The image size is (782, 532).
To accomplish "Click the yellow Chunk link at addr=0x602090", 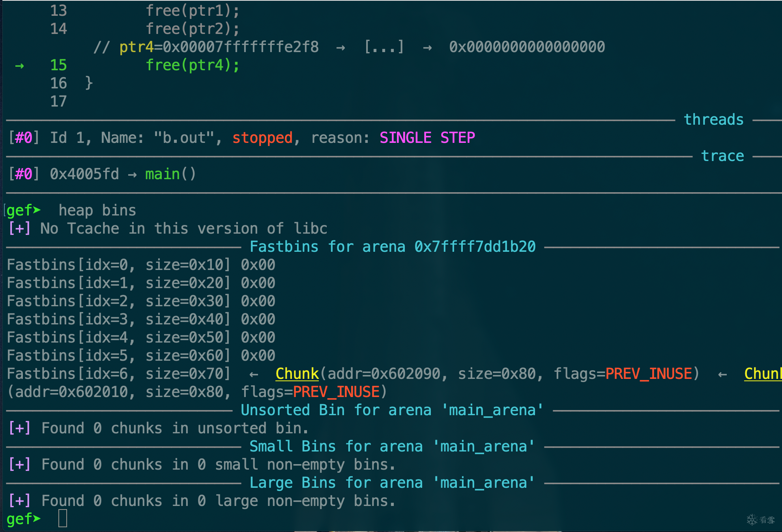I will 297,374.
